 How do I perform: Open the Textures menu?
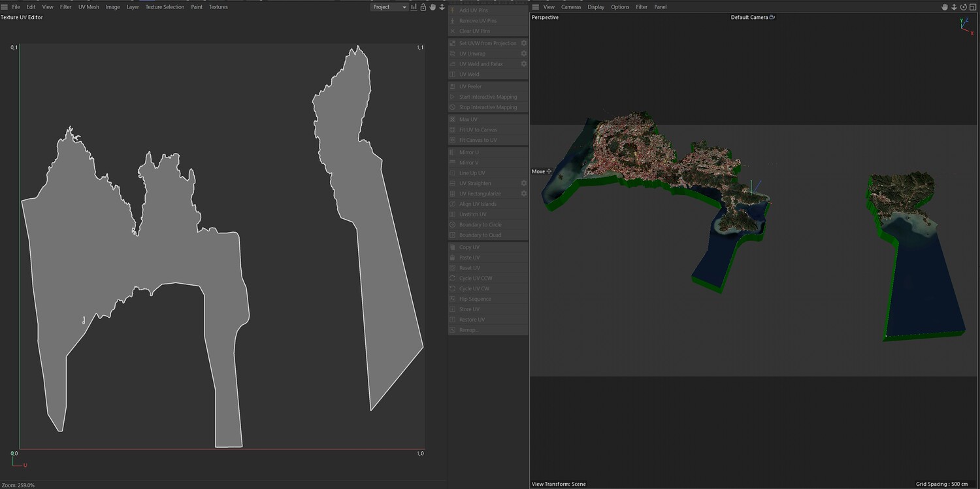(x=218, y=7)
